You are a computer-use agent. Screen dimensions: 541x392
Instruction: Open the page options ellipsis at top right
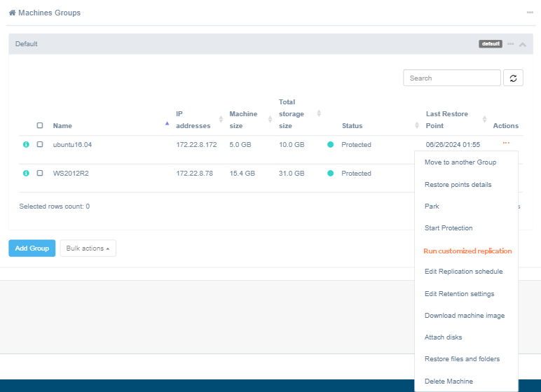[530, 13]
